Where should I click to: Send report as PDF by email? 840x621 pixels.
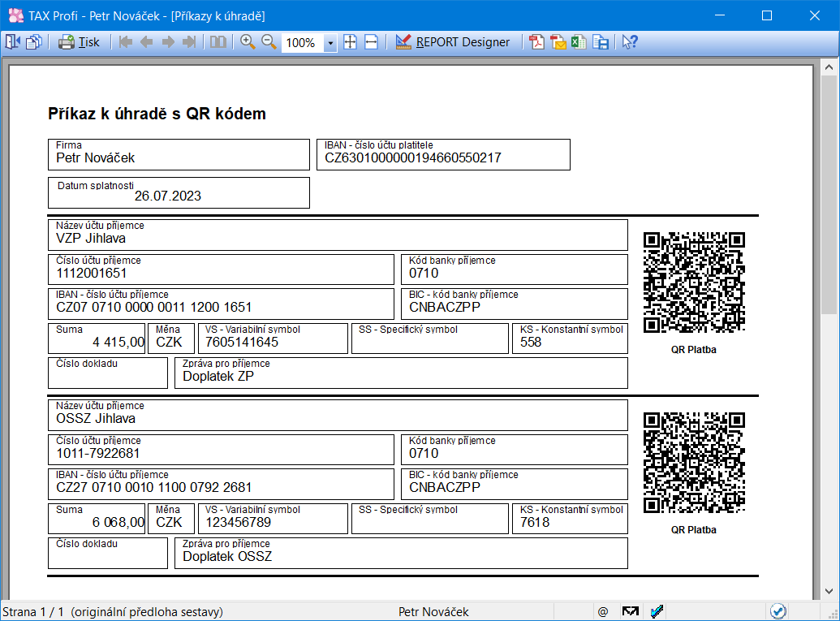click(558, 41)
